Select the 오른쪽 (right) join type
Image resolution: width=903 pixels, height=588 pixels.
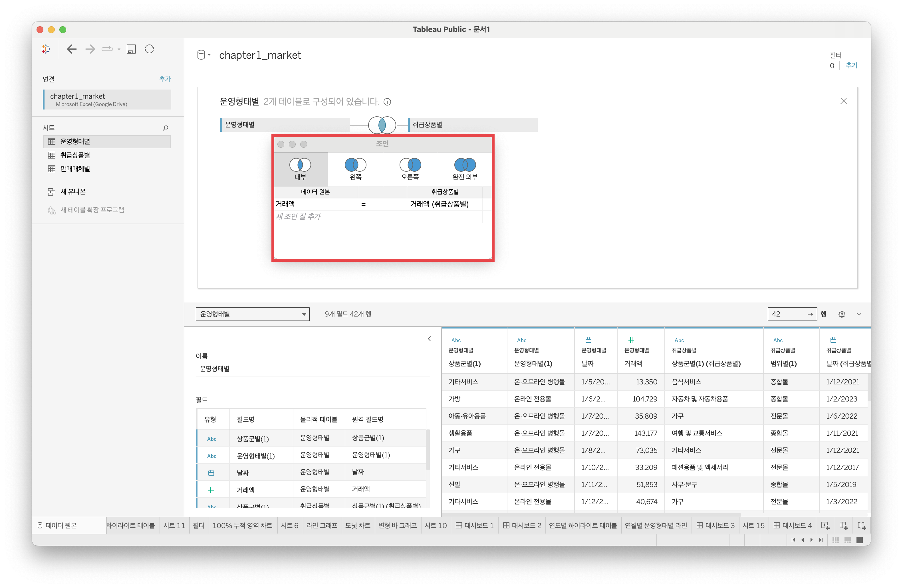[410, 169]
